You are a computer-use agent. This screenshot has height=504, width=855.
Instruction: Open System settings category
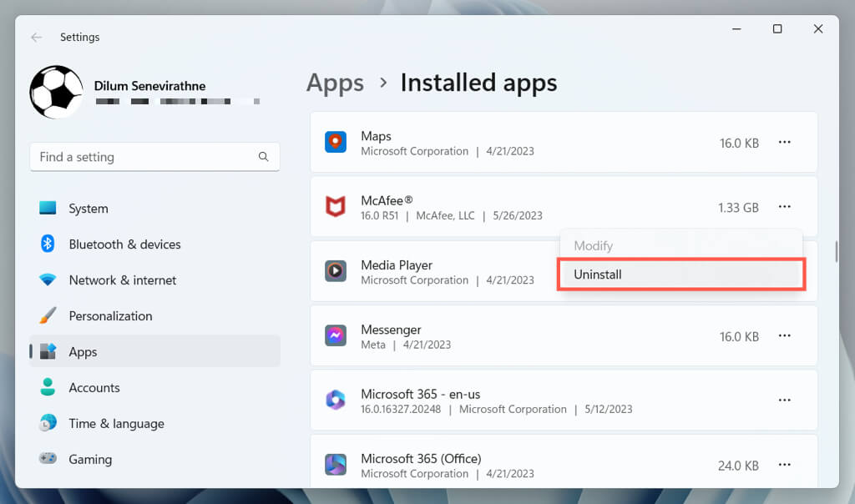tap(154, 208)
